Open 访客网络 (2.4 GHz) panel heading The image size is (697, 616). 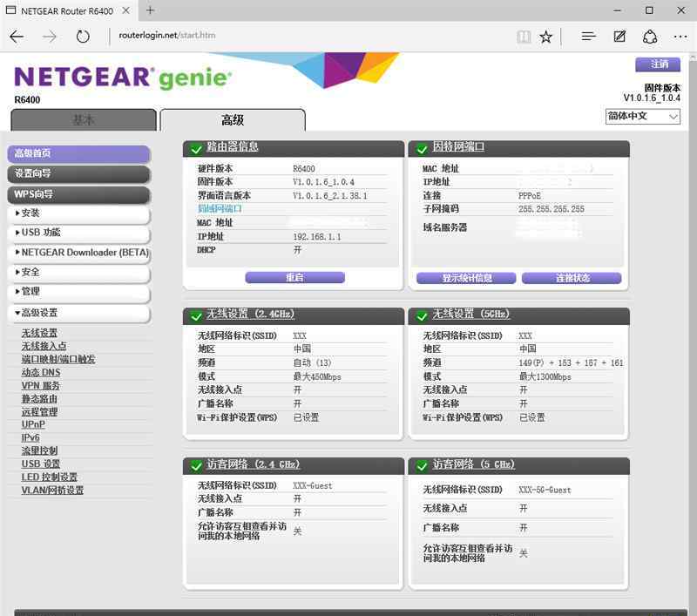point(253,464)
